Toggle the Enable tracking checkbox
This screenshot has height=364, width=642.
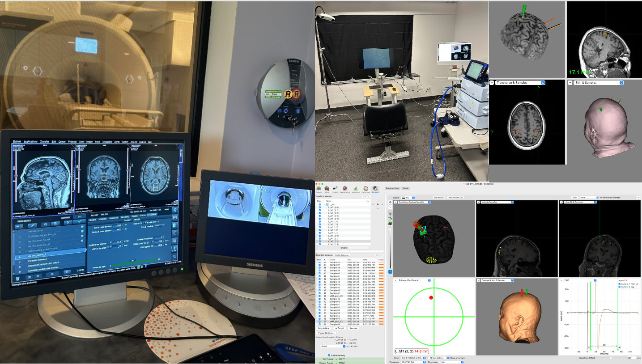pyautogui.click(x=329, y=355)
